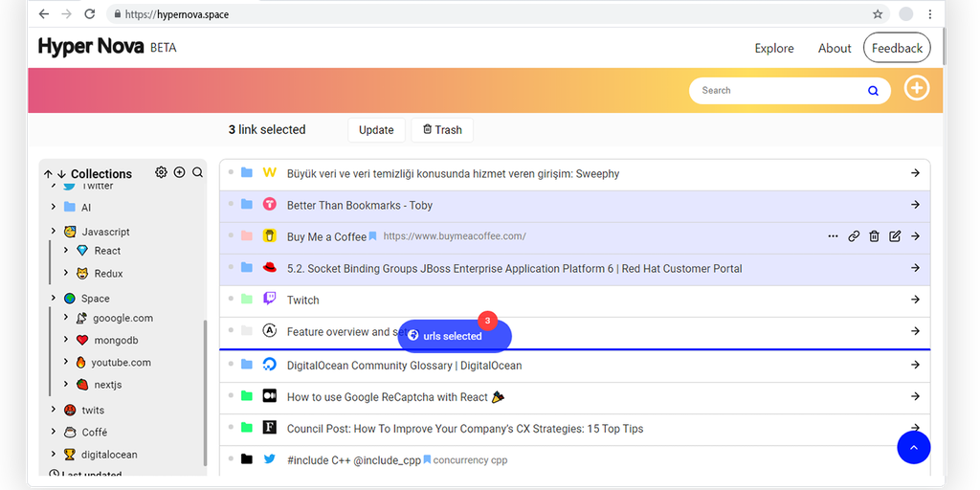Open the three-dots menu on Buy Me a Coffee row
Screen dimensions: 980x490
tap(833, 236)
